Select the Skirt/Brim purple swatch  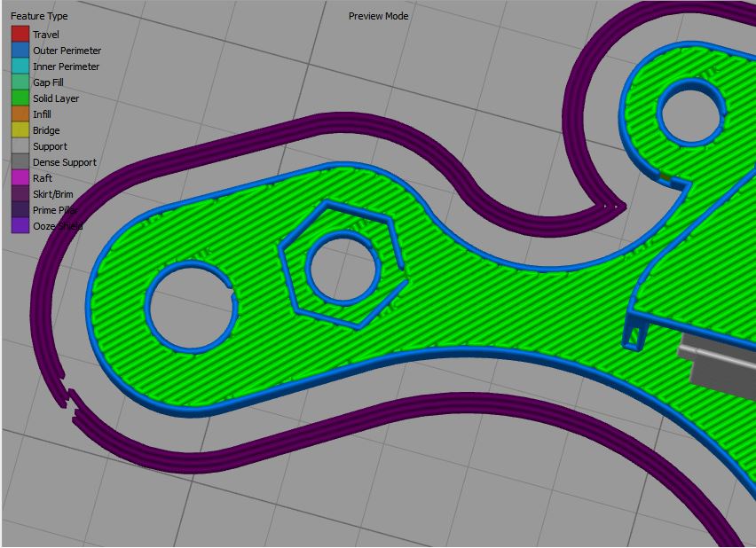pos(20,194)
